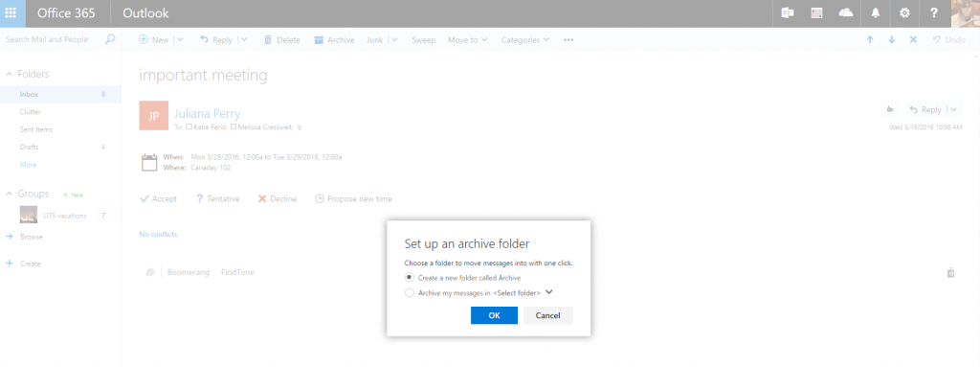Expand the toolbar Reply dropdown arrow
The width and height of the screenshot is (980, 367).
pos(244,39)
